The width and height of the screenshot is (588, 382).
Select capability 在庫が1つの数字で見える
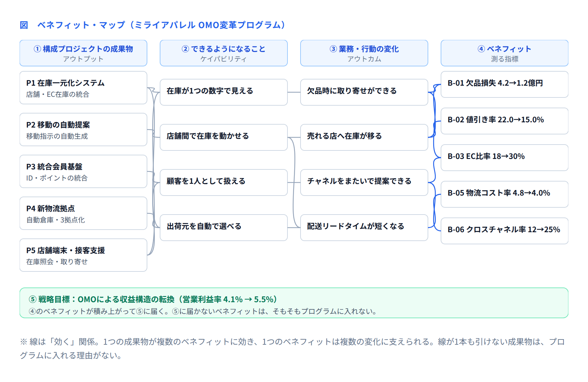[x=224, y=92]
